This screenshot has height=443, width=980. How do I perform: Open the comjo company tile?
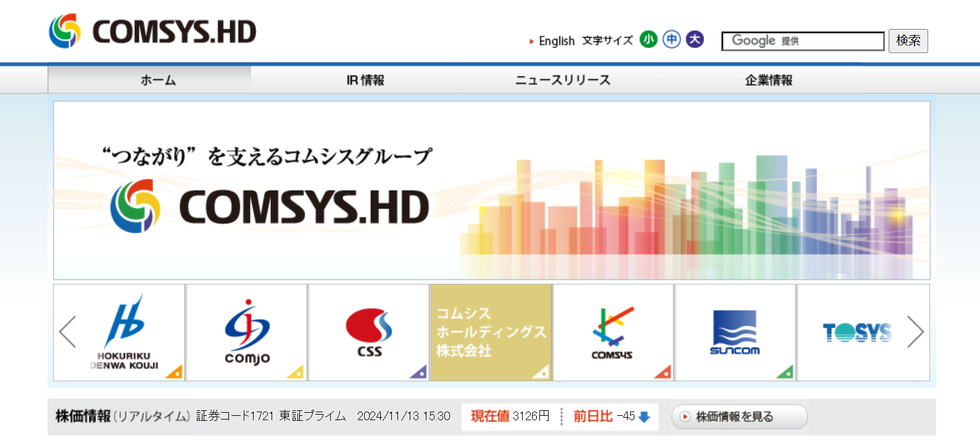(x=247, y=333)
